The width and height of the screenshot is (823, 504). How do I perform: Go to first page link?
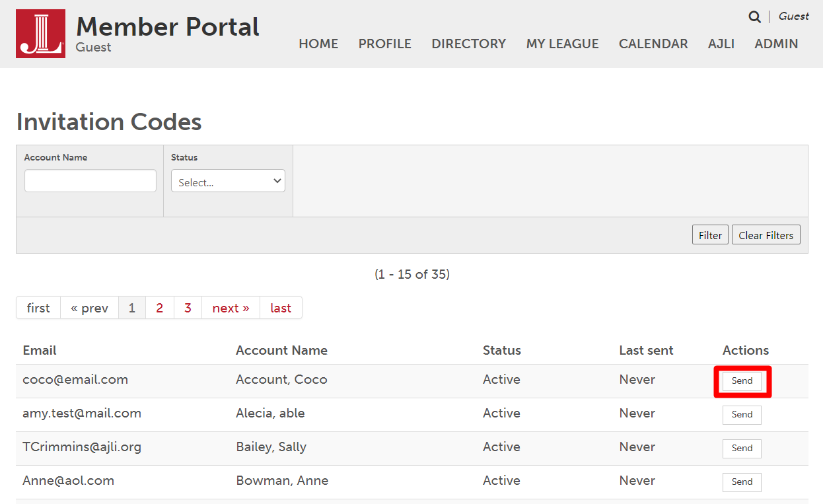38,308
